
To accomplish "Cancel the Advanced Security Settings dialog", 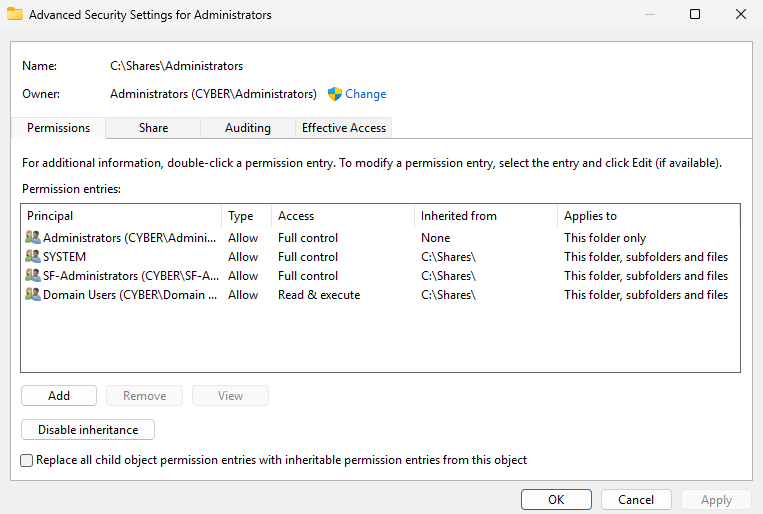I will tap(636, 500).
